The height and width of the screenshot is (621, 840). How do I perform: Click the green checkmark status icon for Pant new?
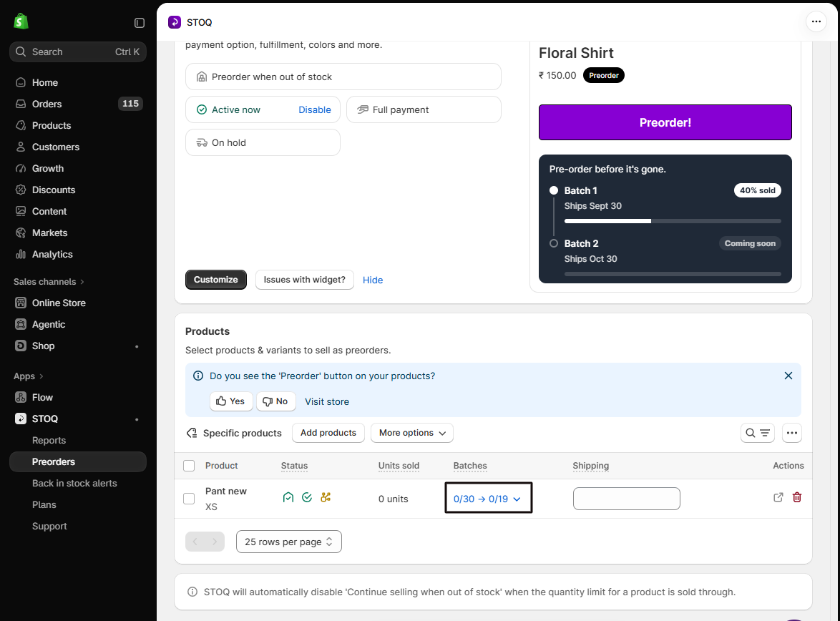[x=307, y=497]
